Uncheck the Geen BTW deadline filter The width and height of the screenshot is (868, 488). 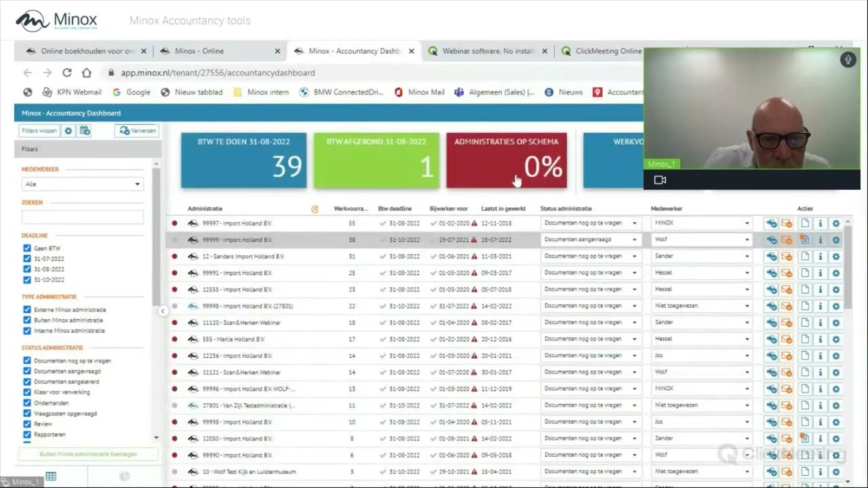27,249
